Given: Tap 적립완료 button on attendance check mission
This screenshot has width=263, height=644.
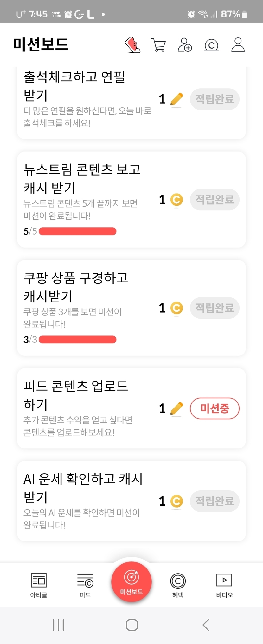Looking at the screenshot, I should (x=215, y=99).
